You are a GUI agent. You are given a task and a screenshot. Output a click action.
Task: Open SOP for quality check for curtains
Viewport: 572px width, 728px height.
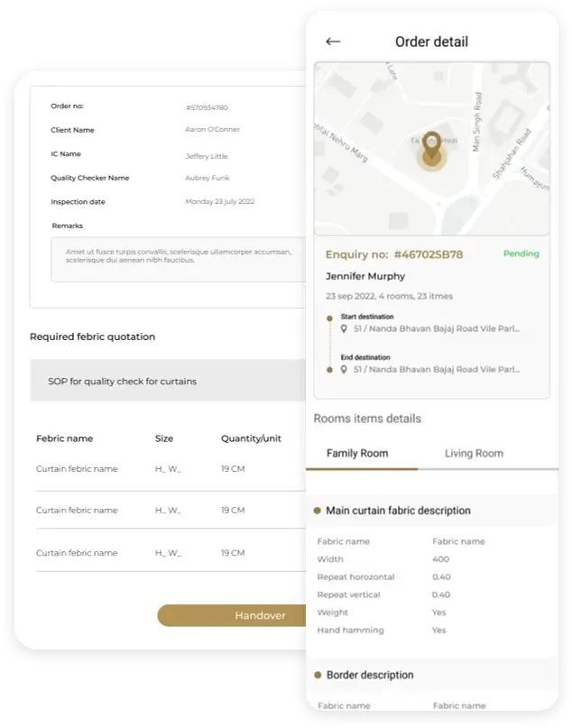[168, 381]
